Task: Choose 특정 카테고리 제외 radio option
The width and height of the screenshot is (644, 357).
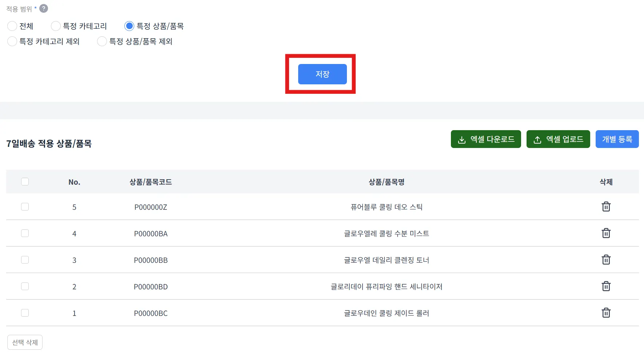Action: 12,41
